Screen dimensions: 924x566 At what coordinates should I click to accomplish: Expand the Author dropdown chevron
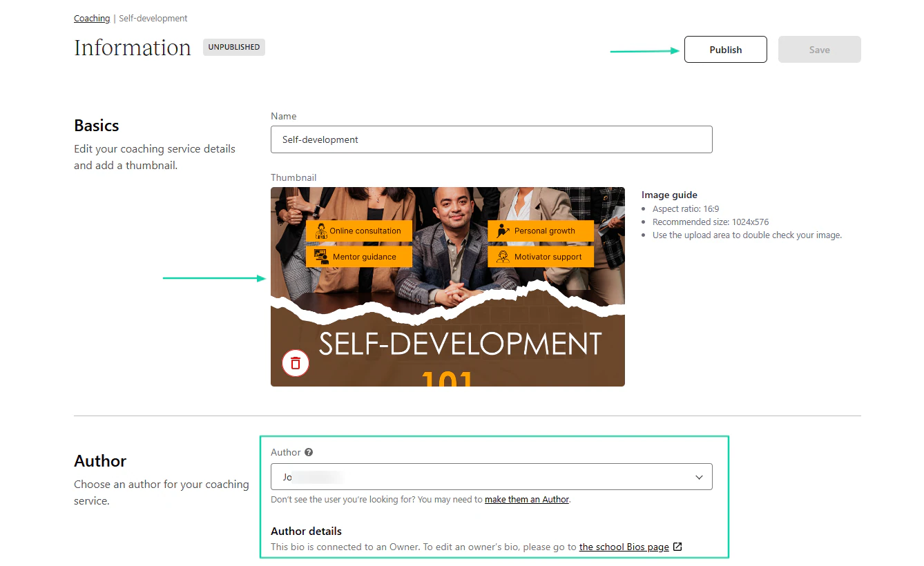tap(699, 477)
